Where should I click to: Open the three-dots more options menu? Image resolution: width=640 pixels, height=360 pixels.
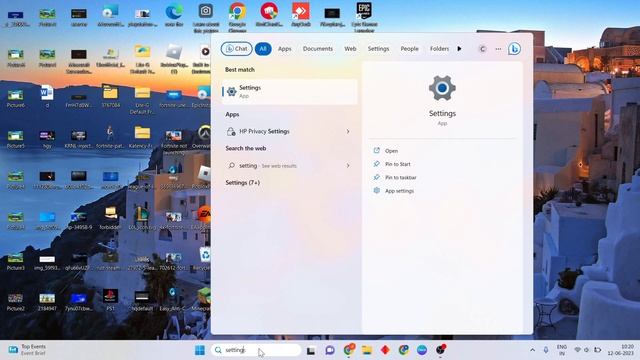[498, 49]
